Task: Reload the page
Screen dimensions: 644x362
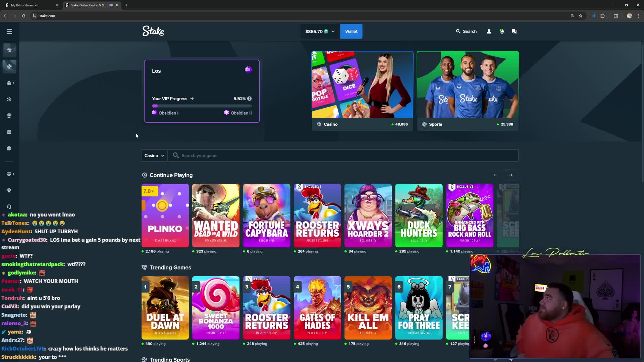Action: [23, 16]
